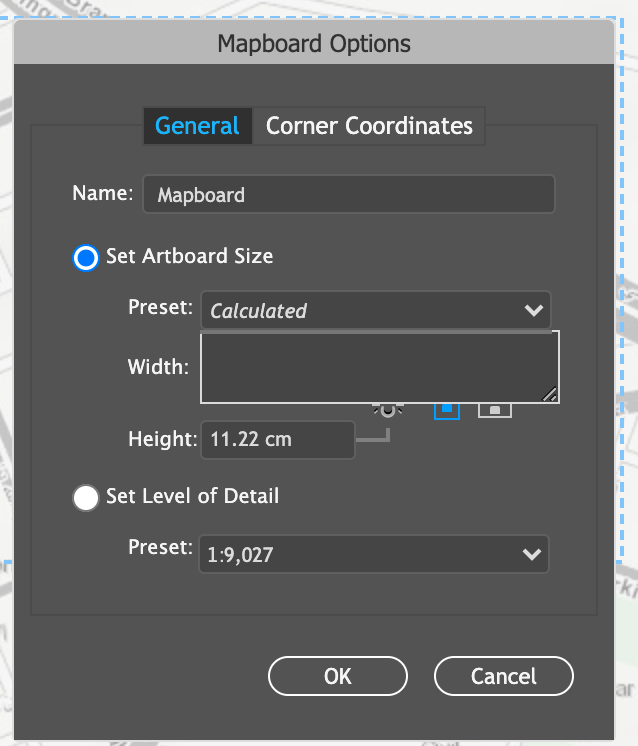Click the Height field showing 11.22 cm

[x=278, y=439]
